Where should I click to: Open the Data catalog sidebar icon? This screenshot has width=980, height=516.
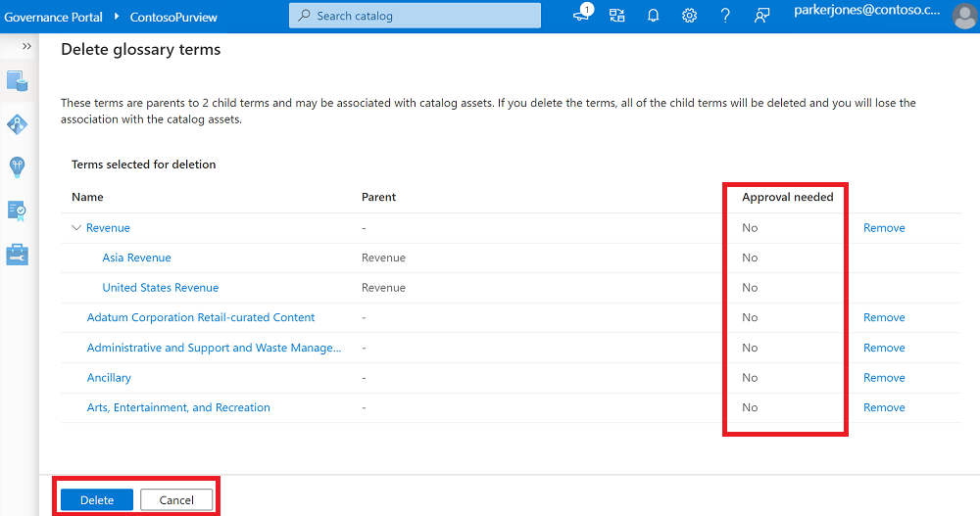click(x=18, y=81)
